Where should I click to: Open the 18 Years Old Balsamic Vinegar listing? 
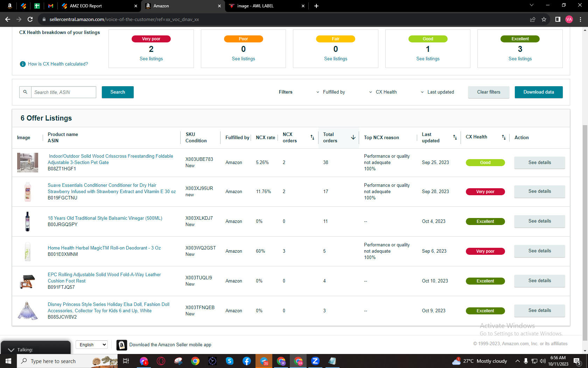tap(105, 218)
